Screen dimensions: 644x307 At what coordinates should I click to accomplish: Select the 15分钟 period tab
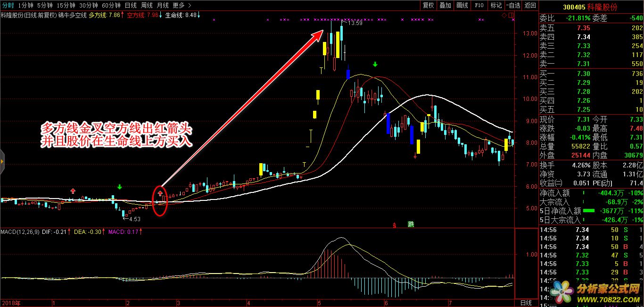(x=66, y=5)
